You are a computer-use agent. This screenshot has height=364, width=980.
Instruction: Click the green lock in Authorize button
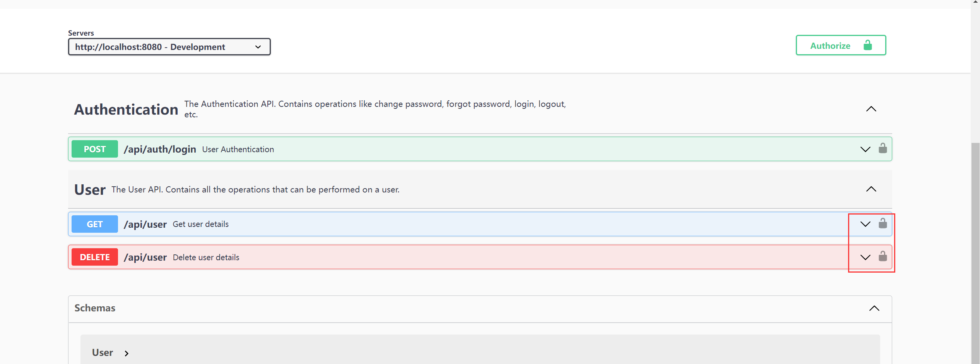[868, 45]
